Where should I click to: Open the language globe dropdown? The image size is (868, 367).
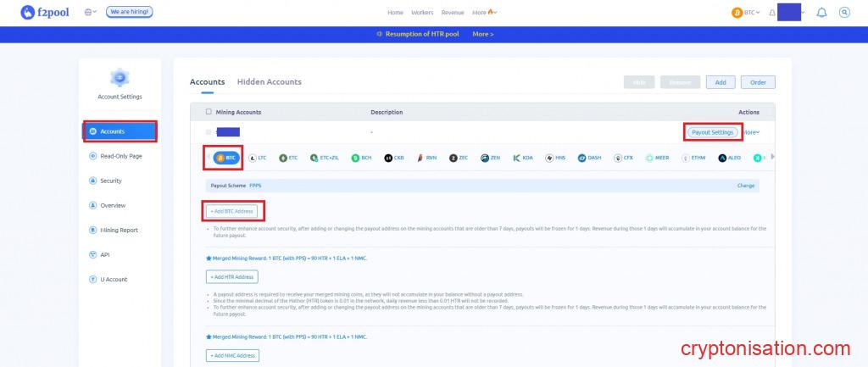tap(91, 13)
